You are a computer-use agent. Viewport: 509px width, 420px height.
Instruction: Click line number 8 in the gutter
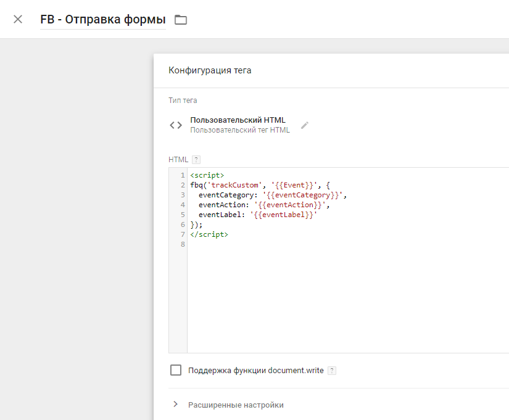coord(183,244)
